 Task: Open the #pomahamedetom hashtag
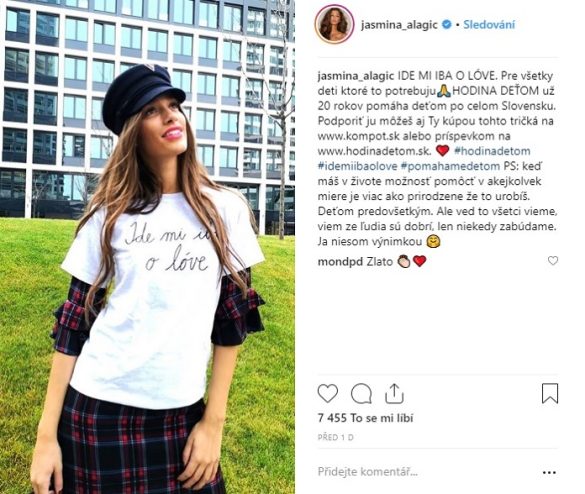point(450,166)
